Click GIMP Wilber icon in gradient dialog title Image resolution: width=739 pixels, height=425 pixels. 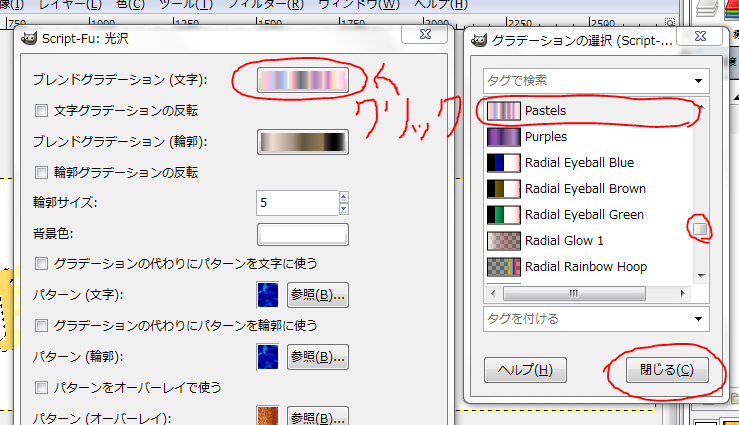point(479,40)
